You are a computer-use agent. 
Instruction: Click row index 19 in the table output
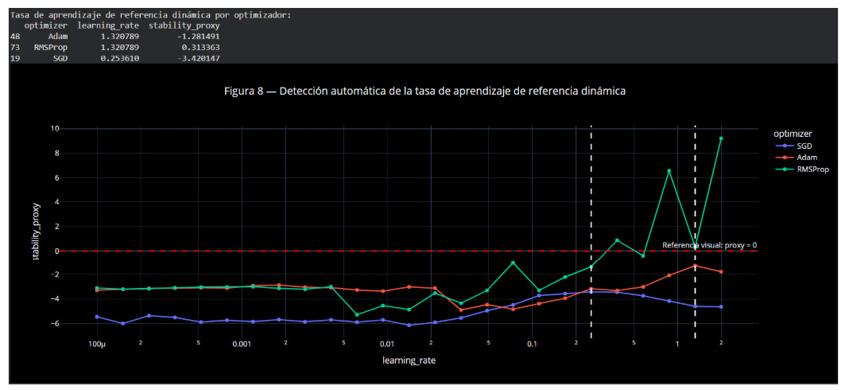coord(15,58)
